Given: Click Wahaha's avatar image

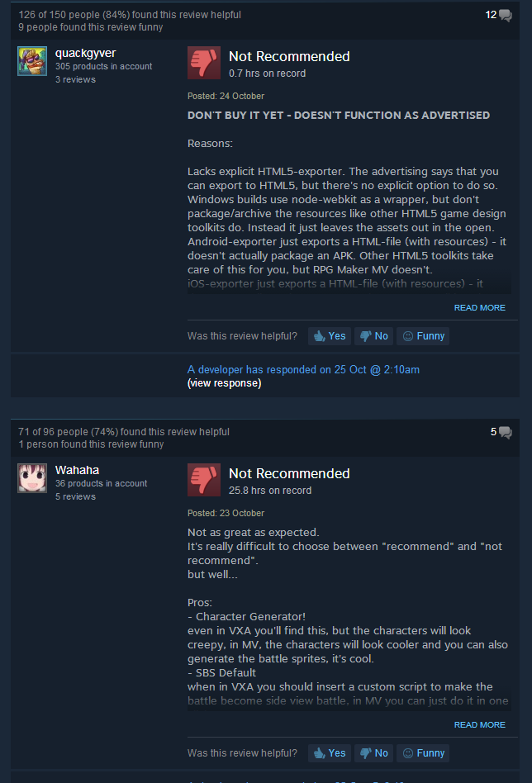Looking at the screenshot, I should (x=32, y=478).
